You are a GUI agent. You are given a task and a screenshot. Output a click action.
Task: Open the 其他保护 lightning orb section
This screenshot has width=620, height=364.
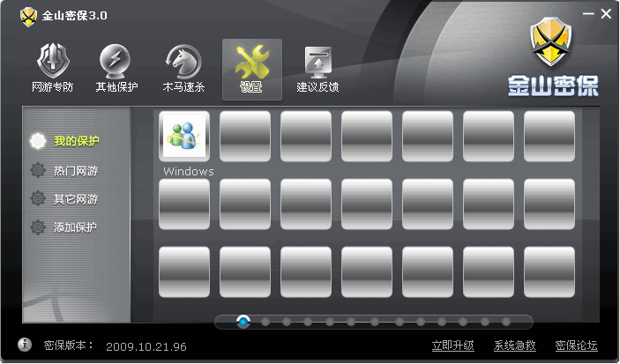pos(116,68)
